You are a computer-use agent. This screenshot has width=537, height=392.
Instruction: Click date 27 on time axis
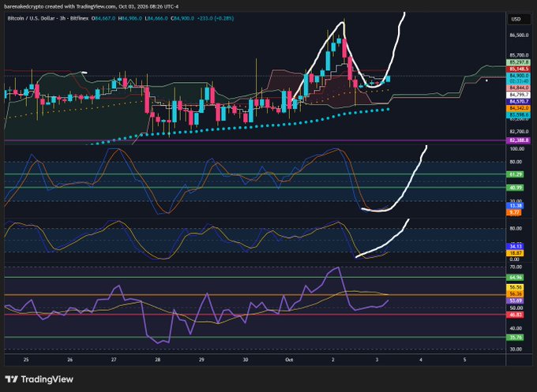[114, 360]
